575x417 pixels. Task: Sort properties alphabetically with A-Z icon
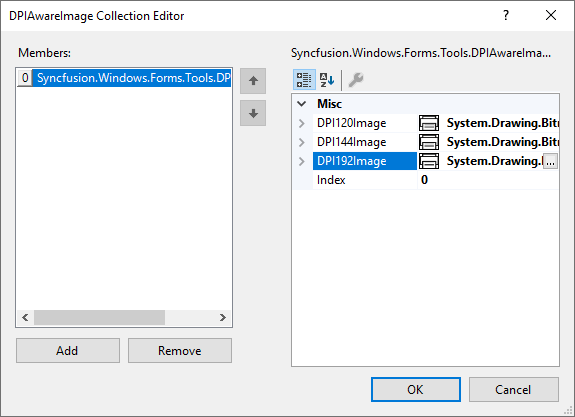click(327, 80)
